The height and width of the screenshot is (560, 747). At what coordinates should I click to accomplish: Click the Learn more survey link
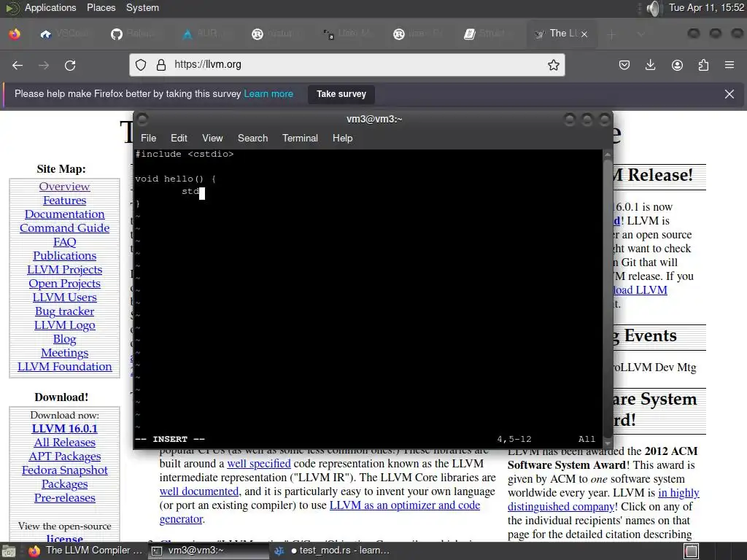pos(268,94)
